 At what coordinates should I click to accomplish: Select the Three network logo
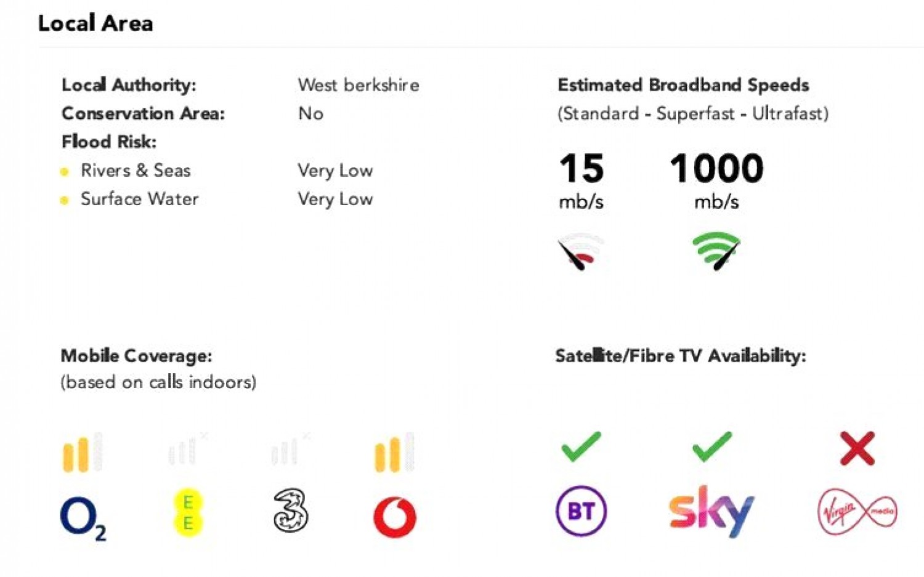point(291,510)
